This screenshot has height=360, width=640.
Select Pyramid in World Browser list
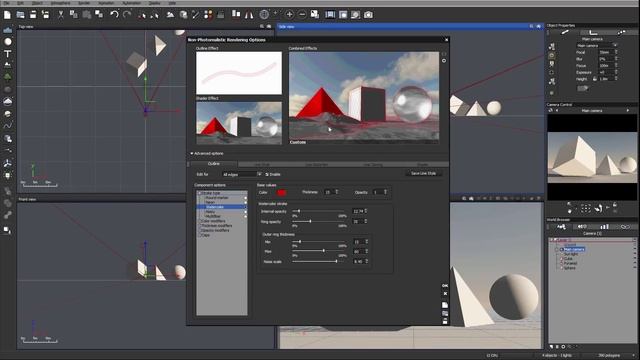pos(570,263)
